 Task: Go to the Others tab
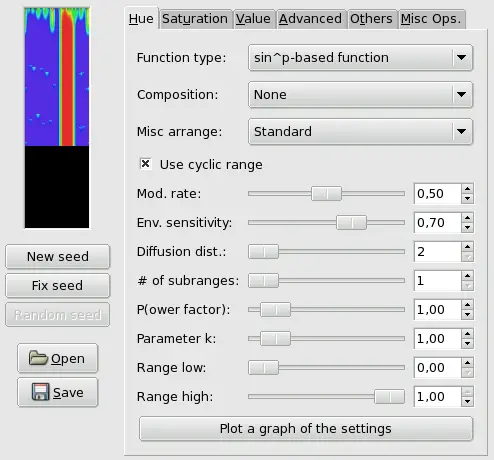pos(372,19)
